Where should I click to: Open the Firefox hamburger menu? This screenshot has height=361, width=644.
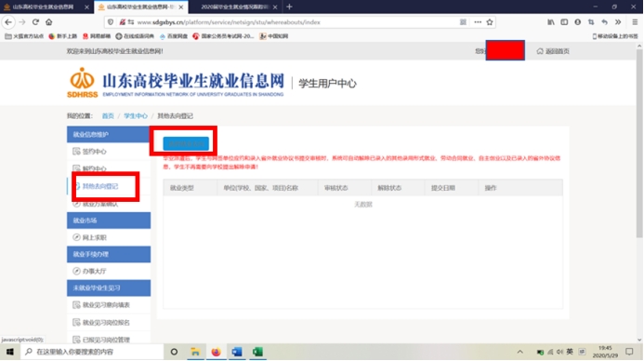[x=635, y=22]
